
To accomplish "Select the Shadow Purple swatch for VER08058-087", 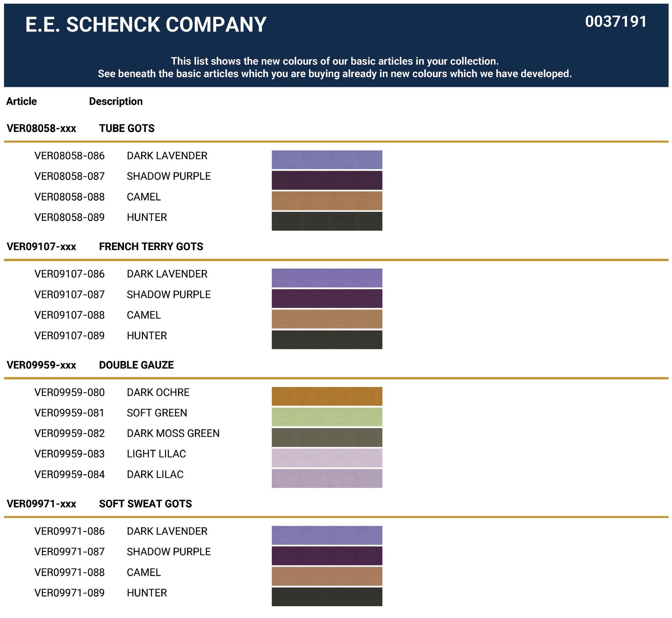I will pos(327,180).
